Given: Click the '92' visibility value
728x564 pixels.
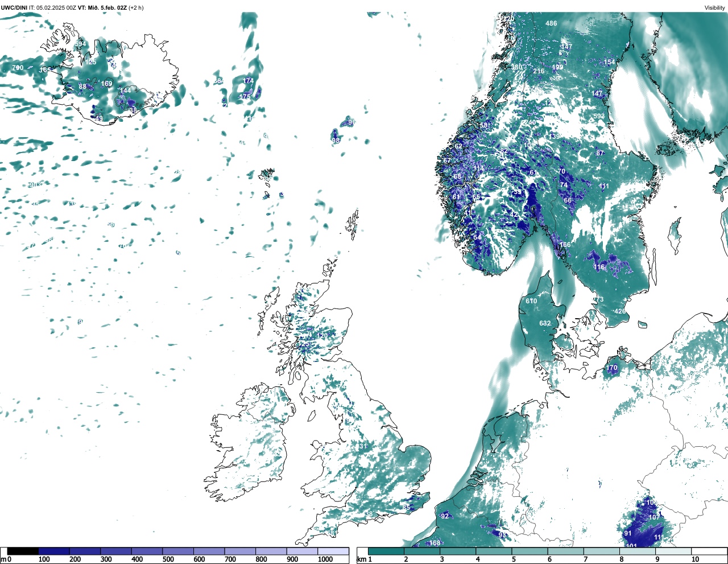Looking at the screenshot, I should pos(445,516).
